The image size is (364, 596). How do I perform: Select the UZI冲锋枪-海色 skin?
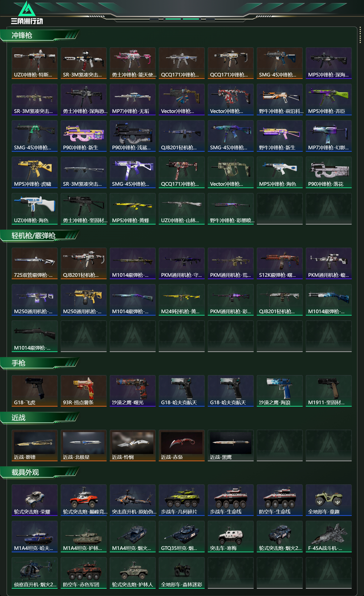pos(35,209)
